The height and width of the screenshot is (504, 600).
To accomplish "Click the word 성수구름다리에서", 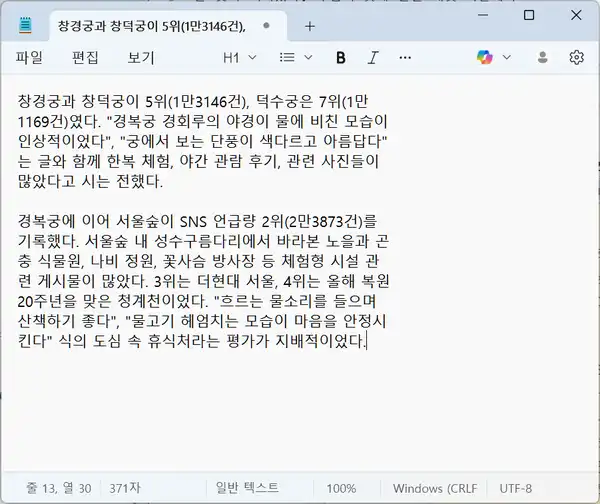I will 212,241.
